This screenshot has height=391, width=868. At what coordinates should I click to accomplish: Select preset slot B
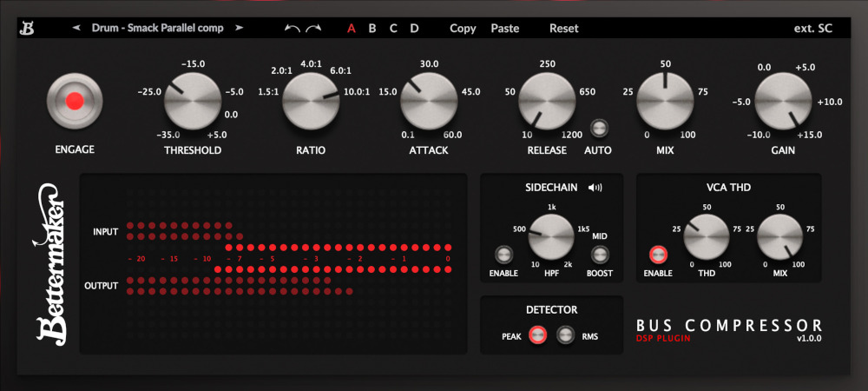(x=372, y=29)
